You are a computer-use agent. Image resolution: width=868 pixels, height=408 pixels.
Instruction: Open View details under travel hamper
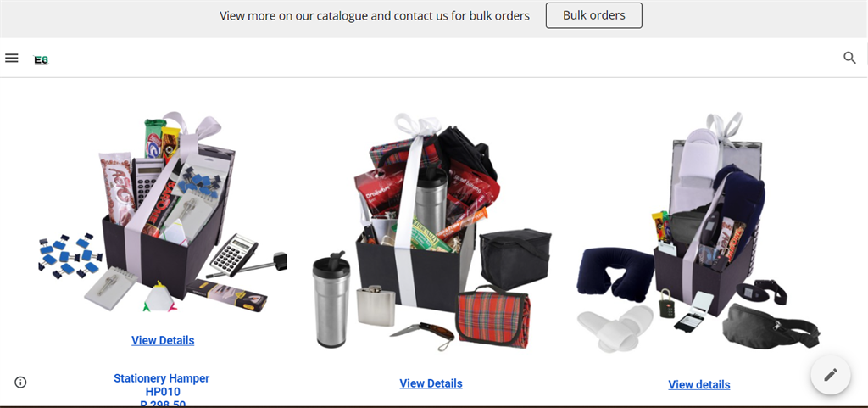699,385
